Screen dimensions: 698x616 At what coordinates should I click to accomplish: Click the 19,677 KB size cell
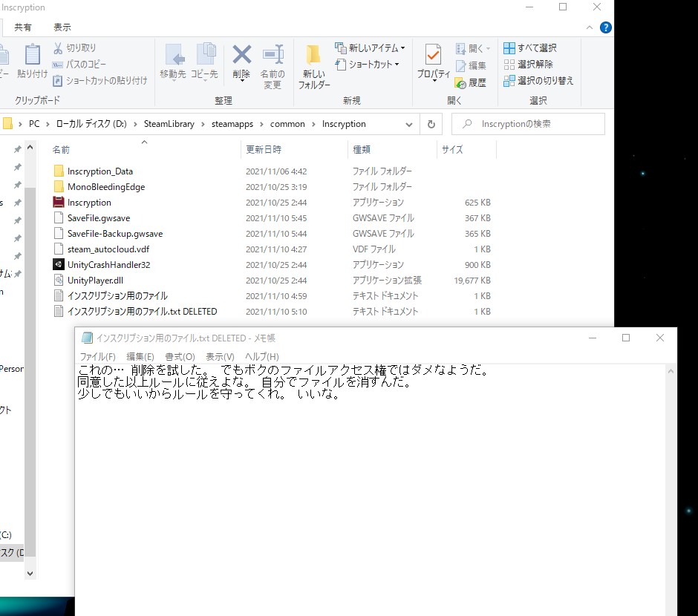472,281
